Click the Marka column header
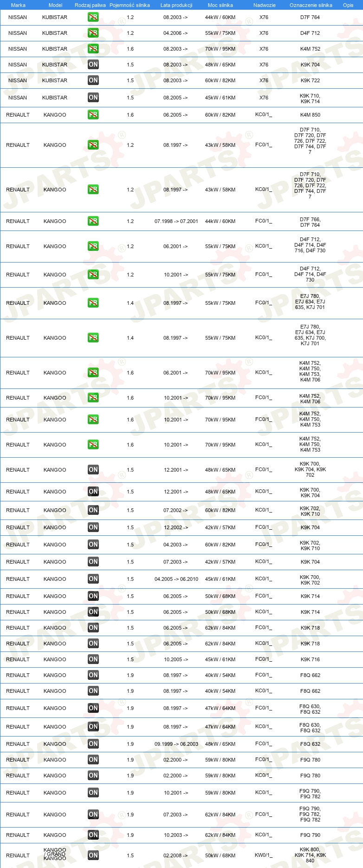The image size is (363, 868). click(x=18, y=5)
